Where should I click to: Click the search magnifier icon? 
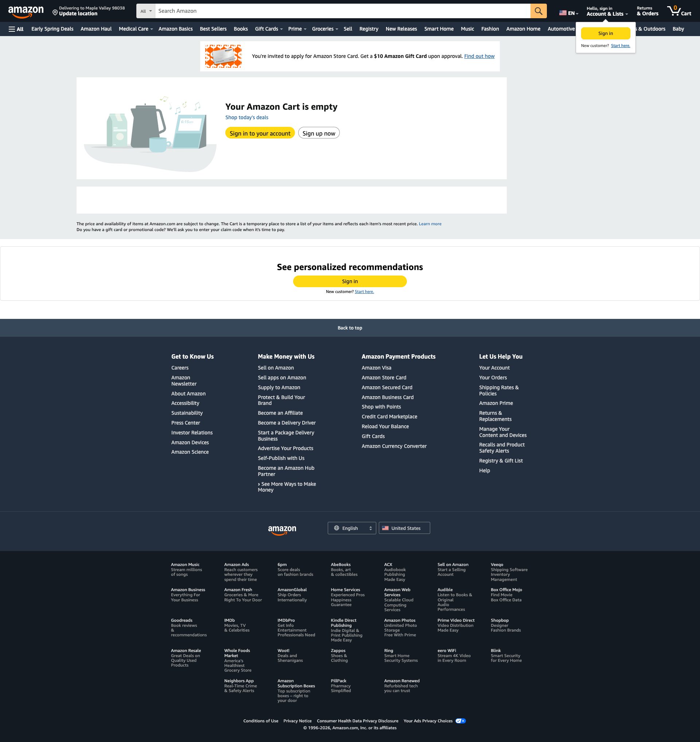pyautogui.click(x=538, y=11)
